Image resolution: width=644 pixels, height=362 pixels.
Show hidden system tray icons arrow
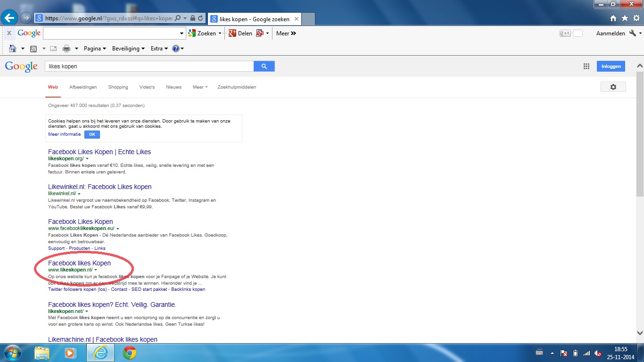[552, 353]
